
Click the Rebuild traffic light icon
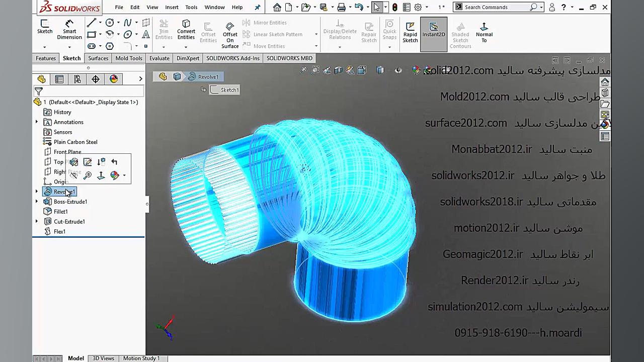tap(395, 7)
